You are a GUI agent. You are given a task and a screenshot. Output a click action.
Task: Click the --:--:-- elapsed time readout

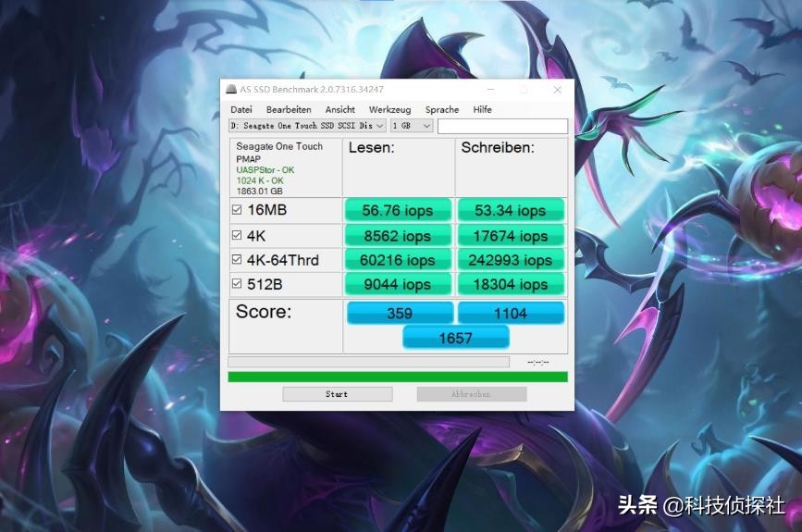pyautogui.click(x=538, y=362)
